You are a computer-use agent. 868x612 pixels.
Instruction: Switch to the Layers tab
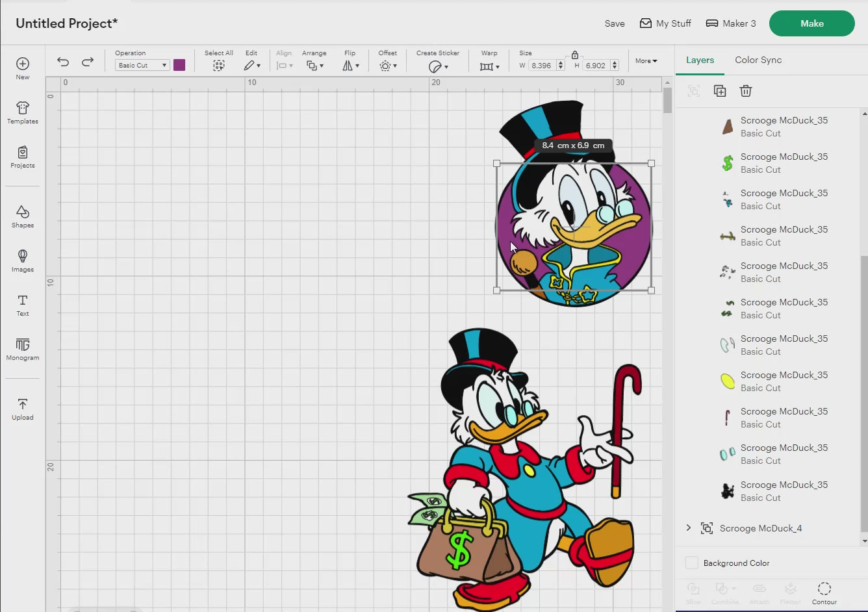coord(700,60)
